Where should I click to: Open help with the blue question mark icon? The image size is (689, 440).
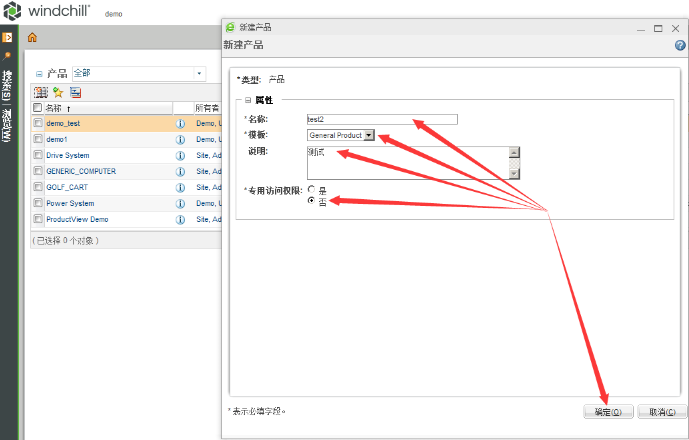point(680,46)
